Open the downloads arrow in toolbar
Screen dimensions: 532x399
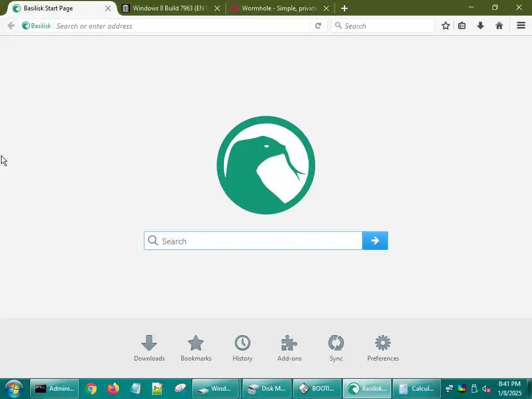point(481,25)
